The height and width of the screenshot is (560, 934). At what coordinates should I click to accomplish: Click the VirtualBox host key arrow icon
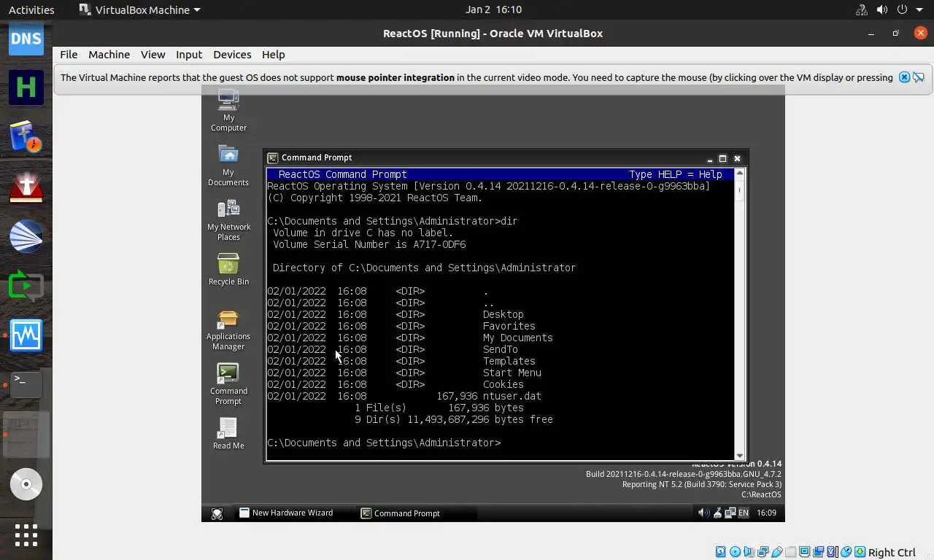coord(860,552)
